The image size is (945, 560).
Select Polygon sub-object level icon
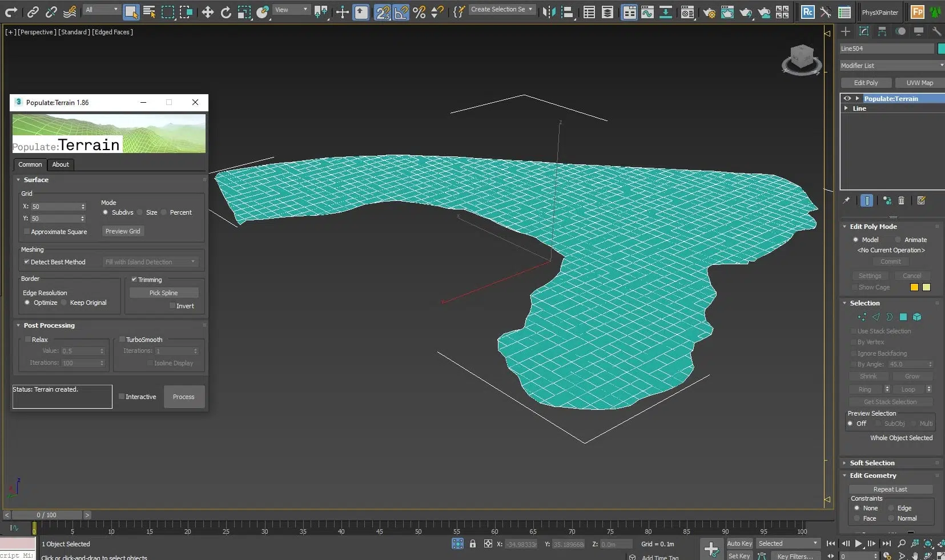coord(903,317)
